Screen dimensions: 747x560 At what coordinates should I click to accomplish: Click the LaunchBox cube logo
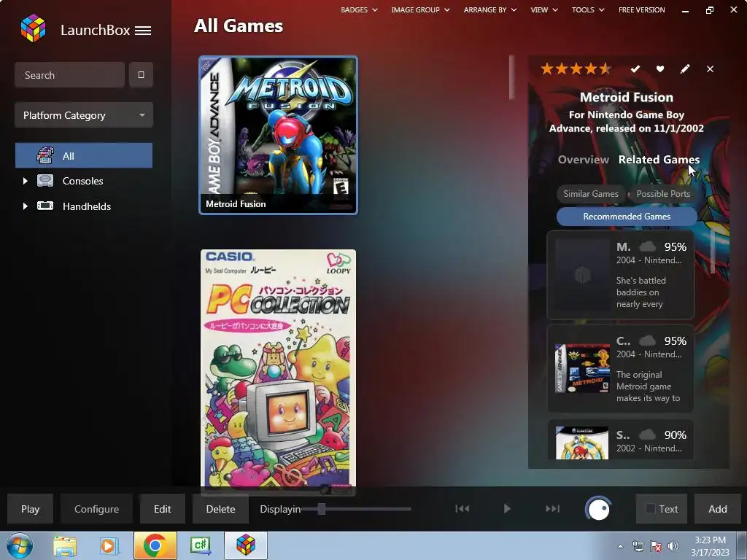(x=34, y=28)
